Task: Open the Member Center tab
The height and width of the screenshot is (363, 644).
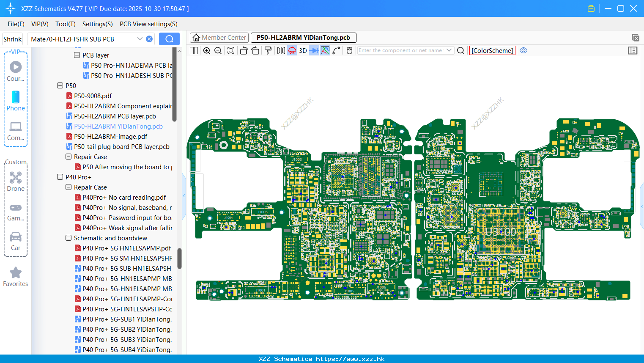Action: 219,38
